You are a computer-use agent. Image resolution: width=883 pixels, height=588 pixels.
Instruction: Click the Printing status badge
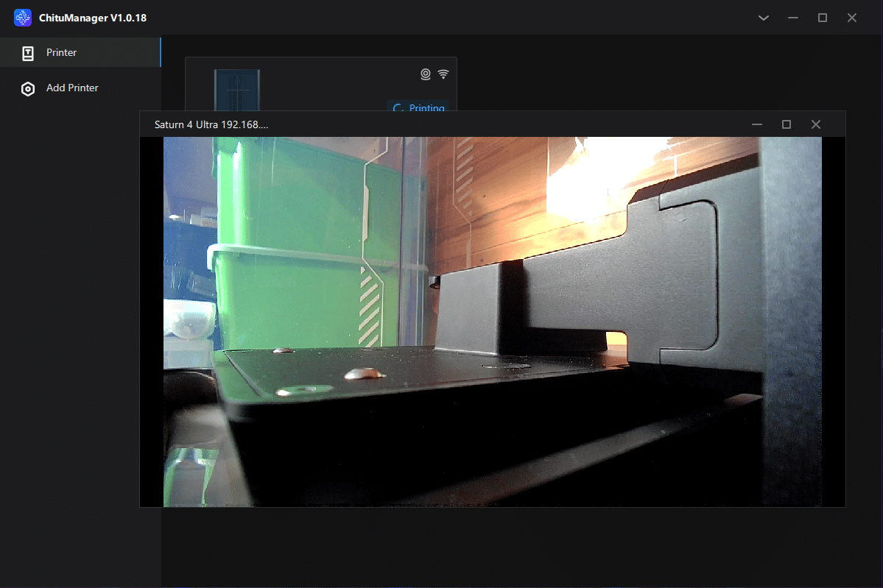(418, 107)
